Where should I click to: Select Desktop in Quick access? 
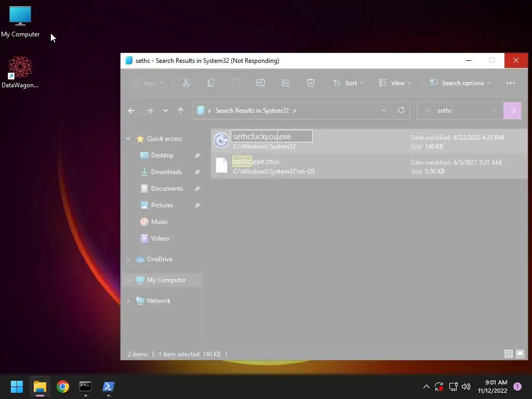point(162,155)
